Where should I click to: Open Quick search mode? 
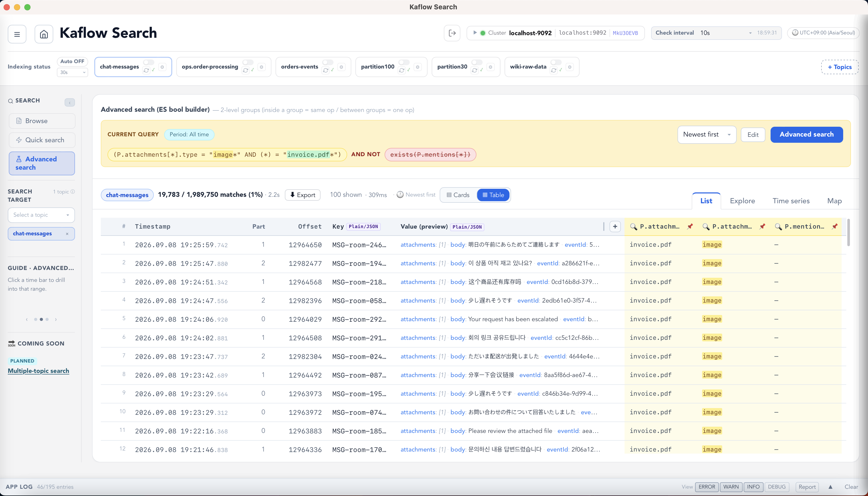[42, 140]
